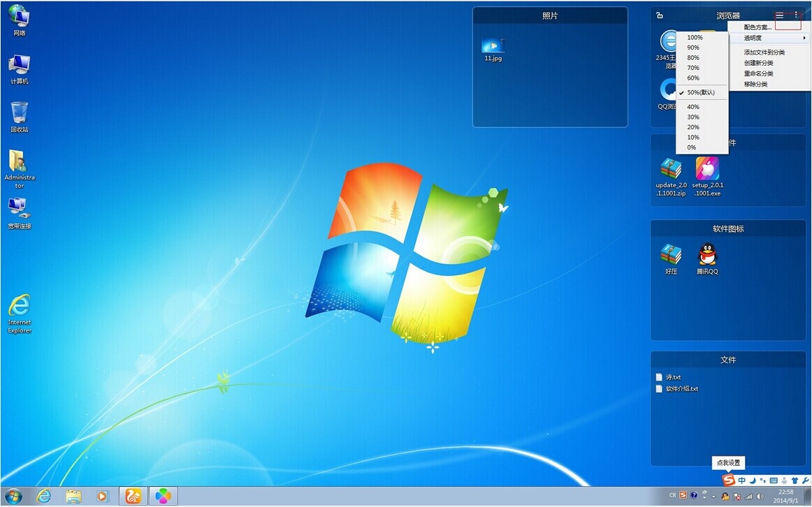Set transparency to 100%
The height and width of the screenshot is (507, 812).
[x=702, y=37]
